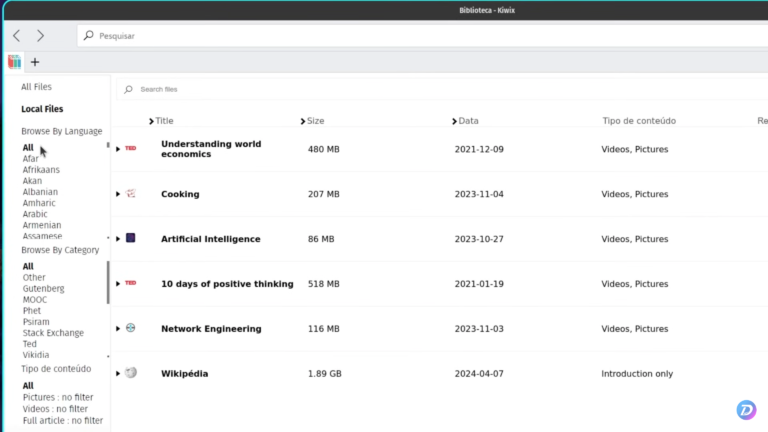The width and height of the screenshot is (768, 432).
Task: Go forward with the right arrow button
Action: coord(41,35)
